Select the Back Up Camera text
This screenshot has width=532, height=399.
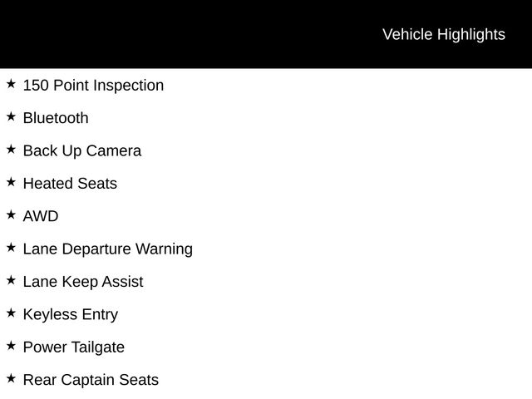82,150
